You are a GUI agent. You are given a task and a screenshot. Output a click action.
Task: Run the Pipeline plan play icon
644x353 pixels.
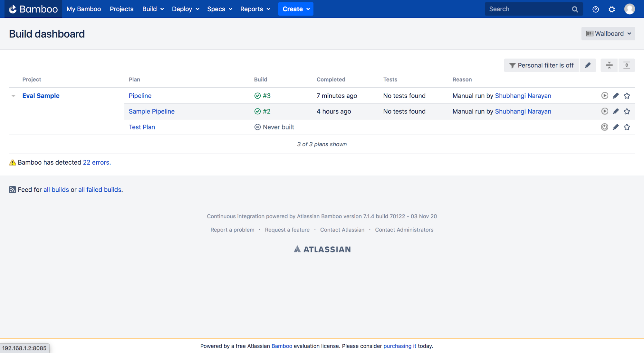604,96
